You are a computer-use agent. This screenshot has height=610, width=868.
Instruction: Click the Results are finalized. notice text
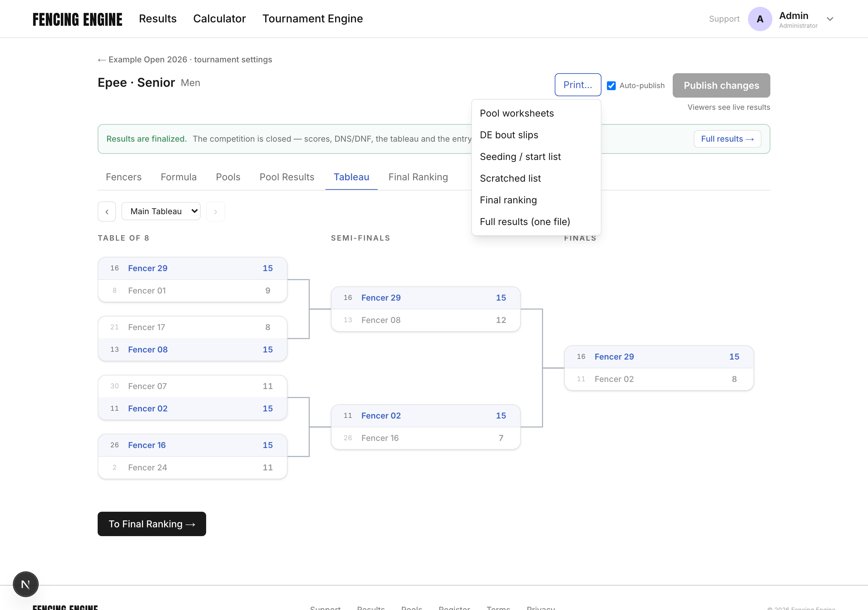(147, 139)
